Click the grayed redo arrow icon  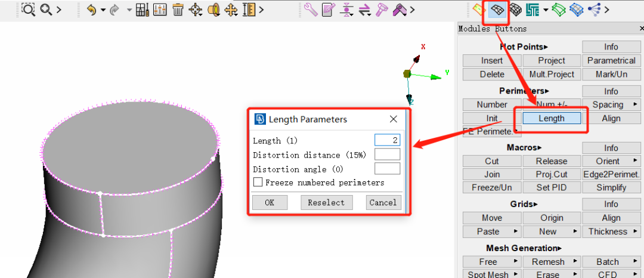(x=114, y=10)
